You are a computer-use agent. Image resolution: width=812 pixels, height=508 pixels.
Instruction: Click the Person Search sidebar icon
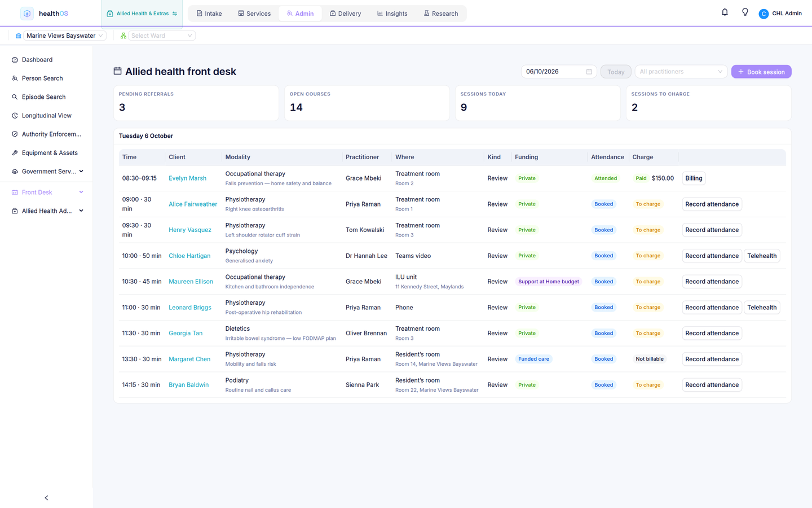pyautogui.click(x=15, y=78)
